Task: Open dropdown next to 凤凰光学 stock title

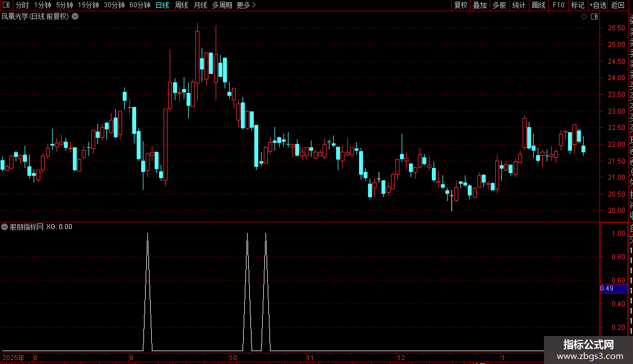Action: (75, 17)
